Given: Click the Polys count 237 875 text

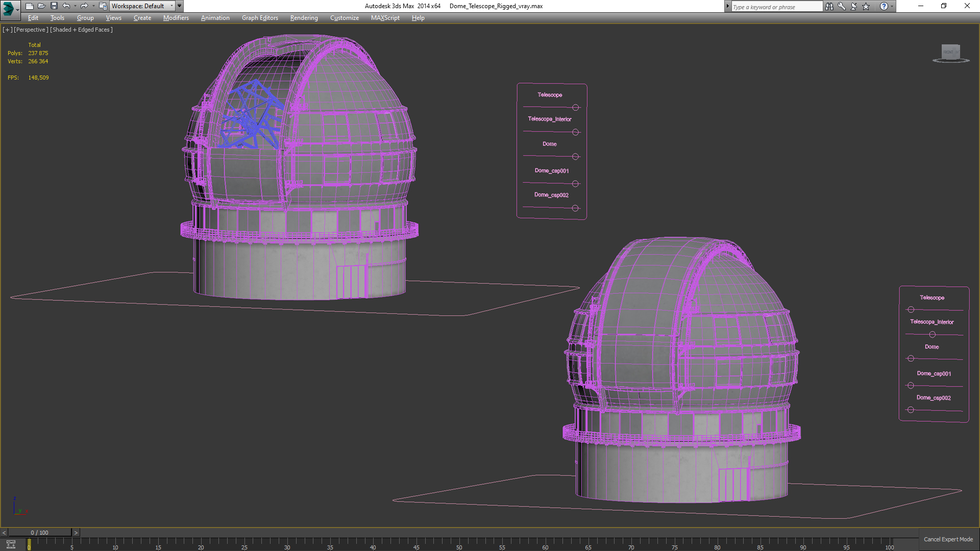Looking at the screenshot, I should (x=38, y=53).
